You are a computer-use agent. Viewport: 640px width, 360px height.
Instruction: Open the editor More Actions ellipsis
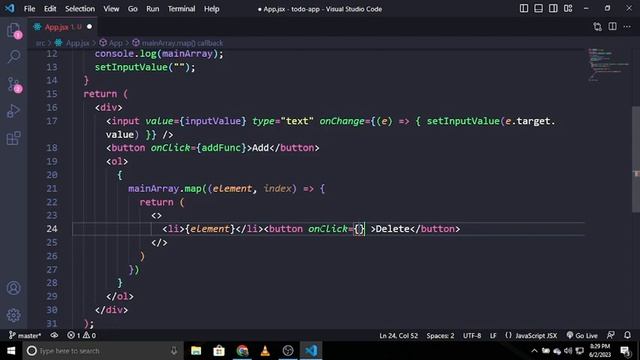click(x=627, y=27)
